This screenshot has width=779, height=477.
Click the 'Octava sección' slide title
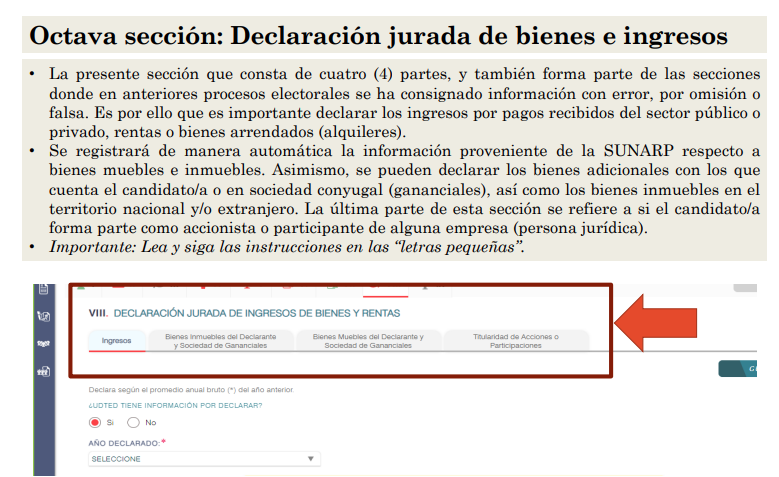(x=378, y=37)
